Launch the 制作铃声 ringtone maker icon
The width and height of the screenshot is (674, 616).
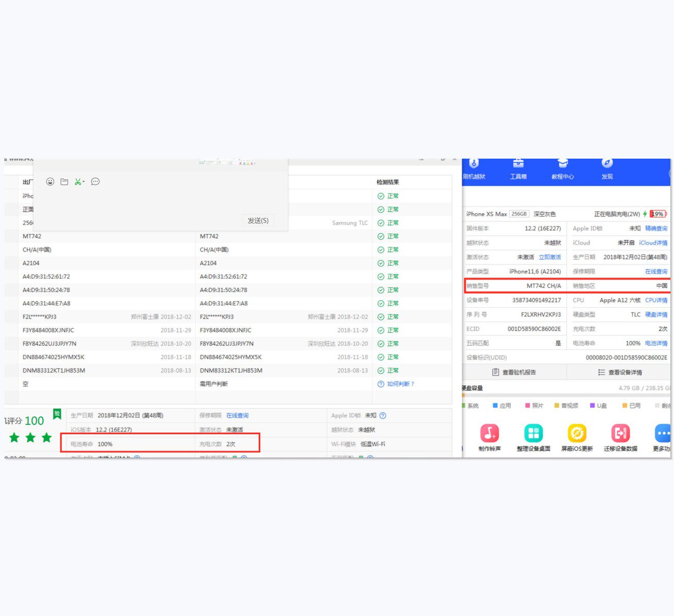490,433
